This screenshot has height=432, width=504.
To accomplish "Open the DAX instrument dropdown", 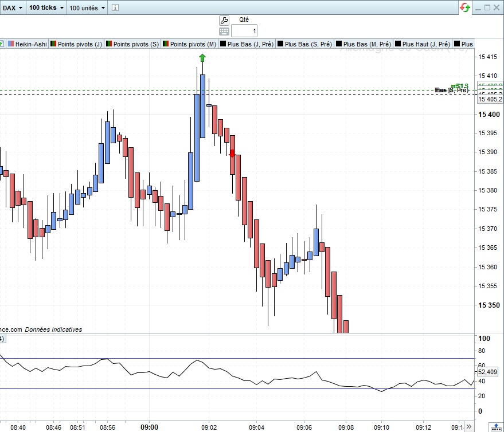I will click(13, 7).
